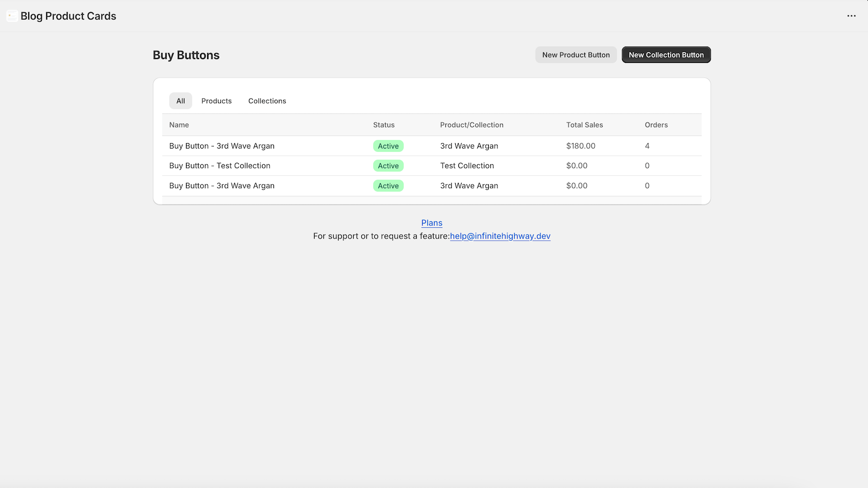This screenshot has height=488, width=868.
Task: Click the $180.00 total sales cell
Action: (580, 146)
